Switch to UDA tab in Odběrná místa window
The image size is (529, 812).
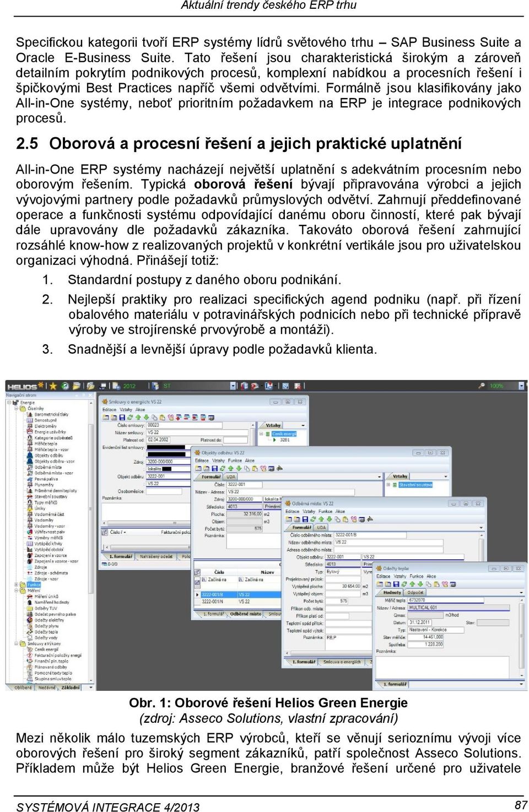click(x=321, y=528)
